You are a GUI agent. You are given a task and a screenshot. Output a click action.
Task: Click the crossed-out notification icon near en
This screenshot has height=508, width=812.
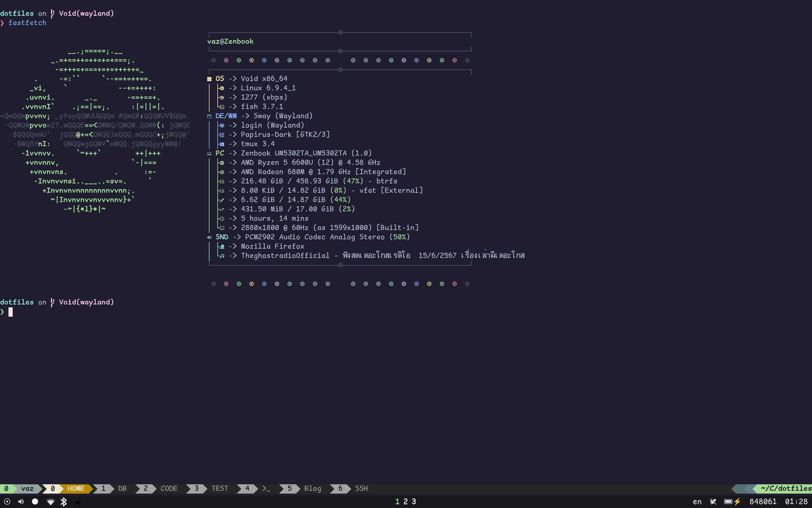(713, 502)
